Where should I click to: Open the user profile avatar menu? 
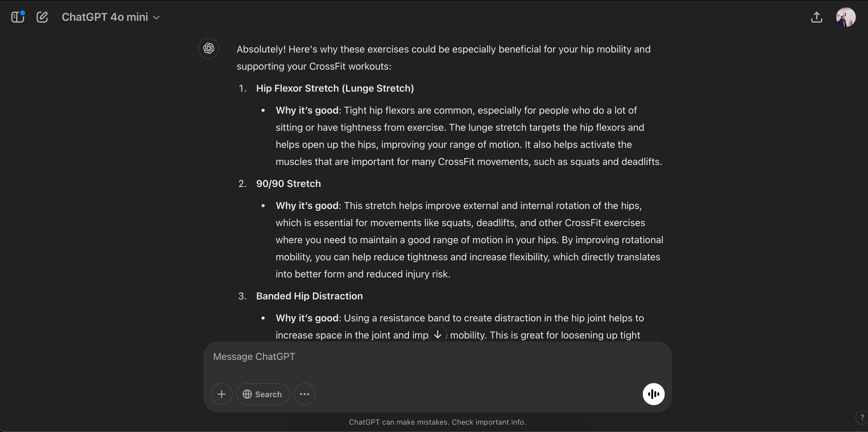[845, 17]
